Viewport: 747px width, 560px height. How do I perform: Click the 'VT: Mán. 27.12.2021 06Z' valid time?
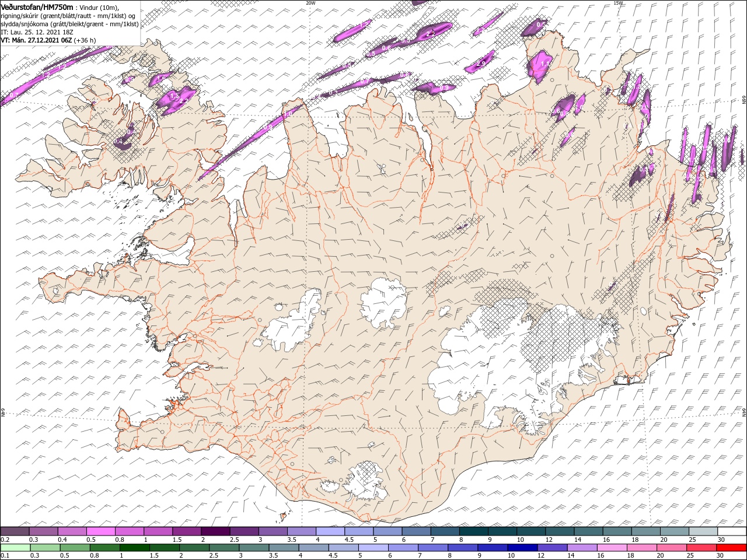36,40
